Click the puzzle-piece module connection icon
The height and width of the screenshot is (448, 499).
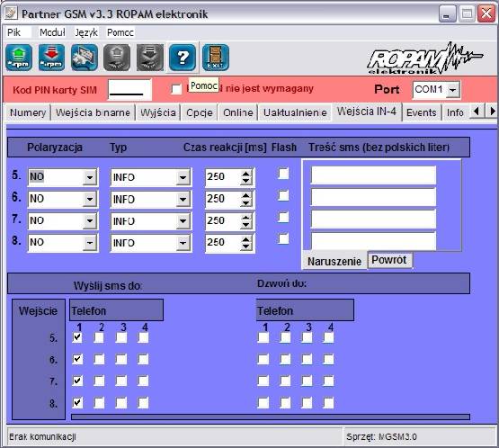[x=85, y=58]
